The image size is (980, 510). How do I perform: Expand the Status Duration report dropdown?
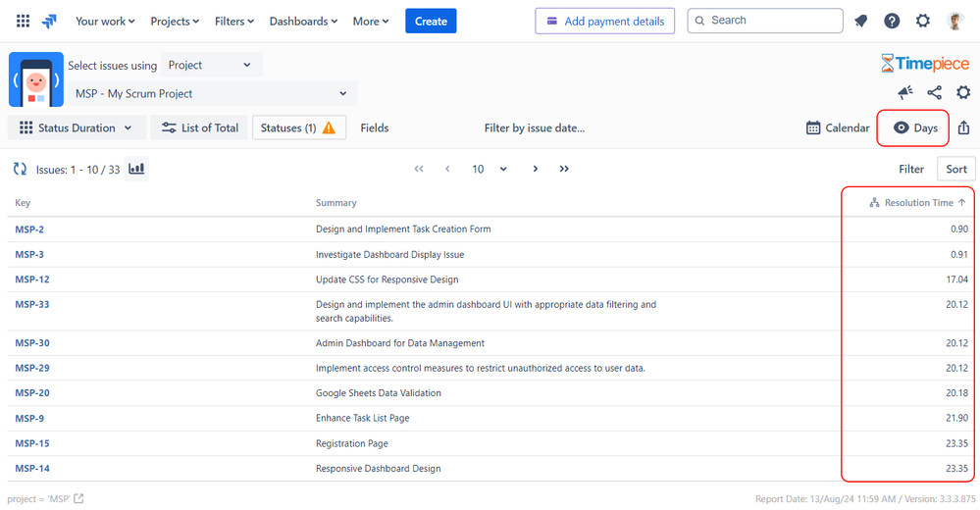click(77, 127)
